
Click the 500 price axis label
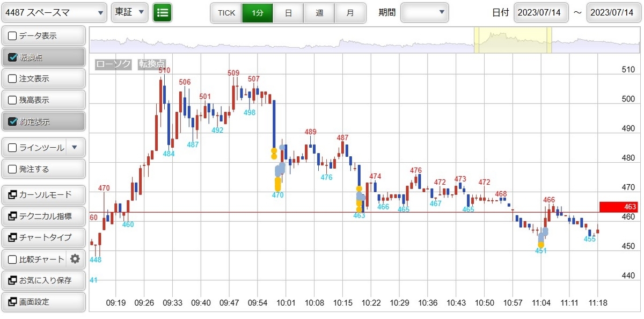point(628,99)
